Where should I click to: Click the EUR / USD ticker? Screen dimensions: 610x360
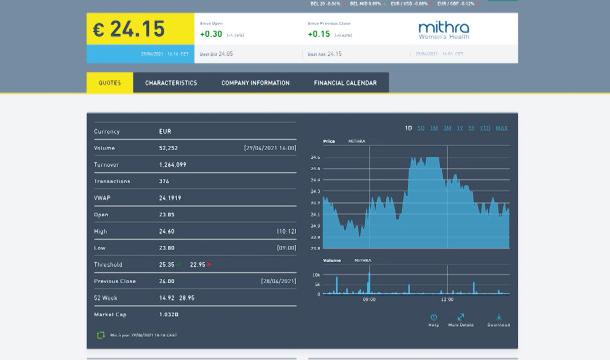(409, 4)
